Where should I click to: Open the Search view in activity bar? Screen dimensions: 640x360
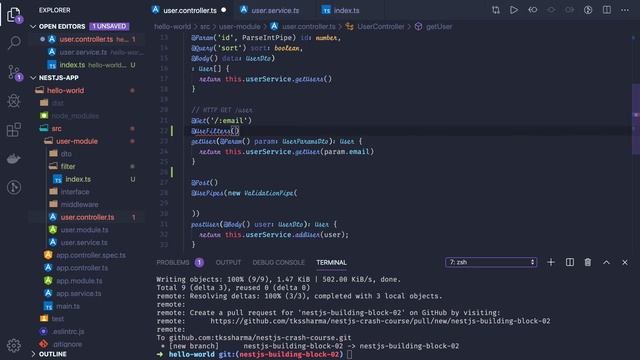14,42
